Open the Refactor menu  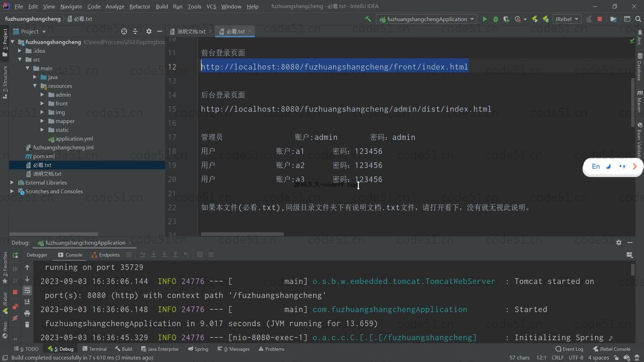[140, 6]
